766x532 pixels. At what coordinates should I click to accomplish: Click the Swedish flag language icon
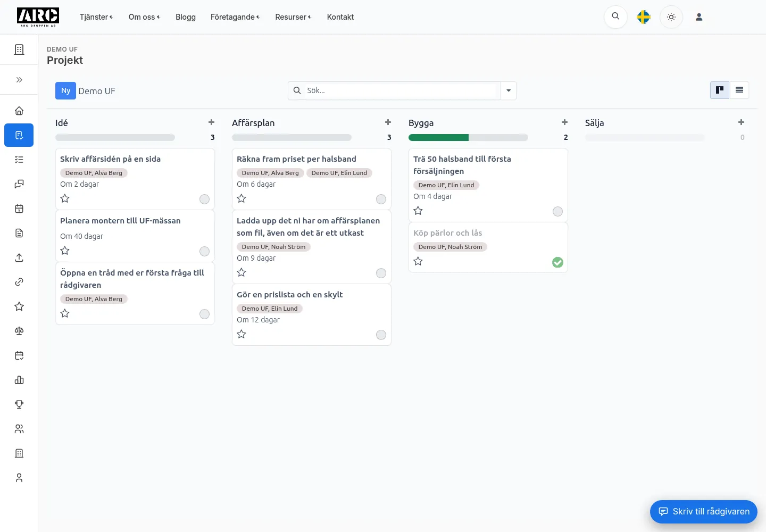pos(644,17)
